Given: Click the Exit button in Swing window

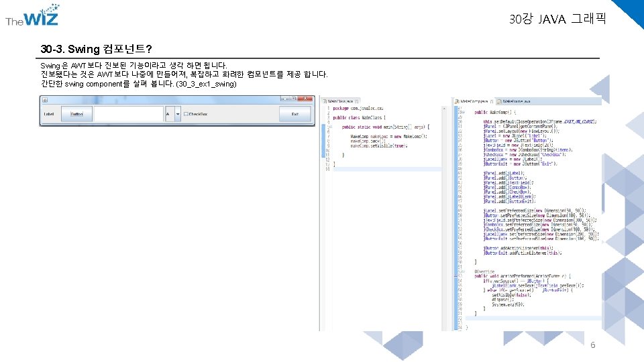Looking at the screenshot, I should click(295, 114).
